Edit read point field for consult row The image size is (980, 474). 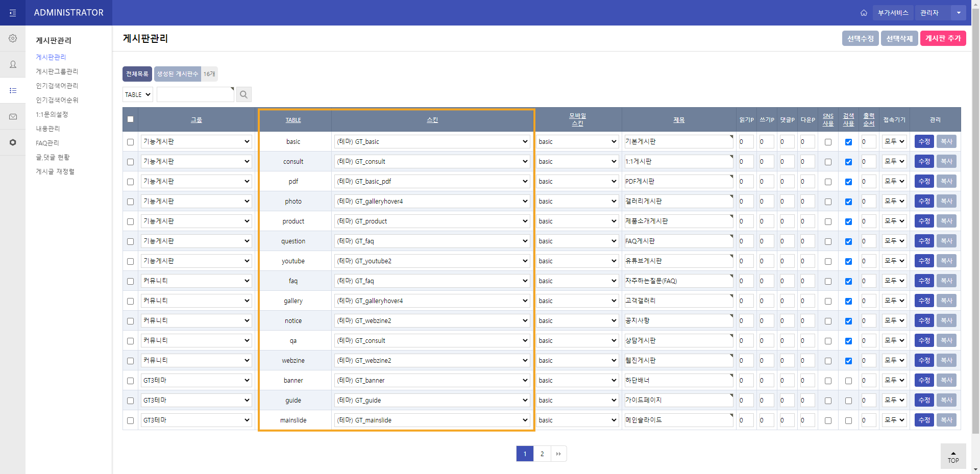point(746,161)
